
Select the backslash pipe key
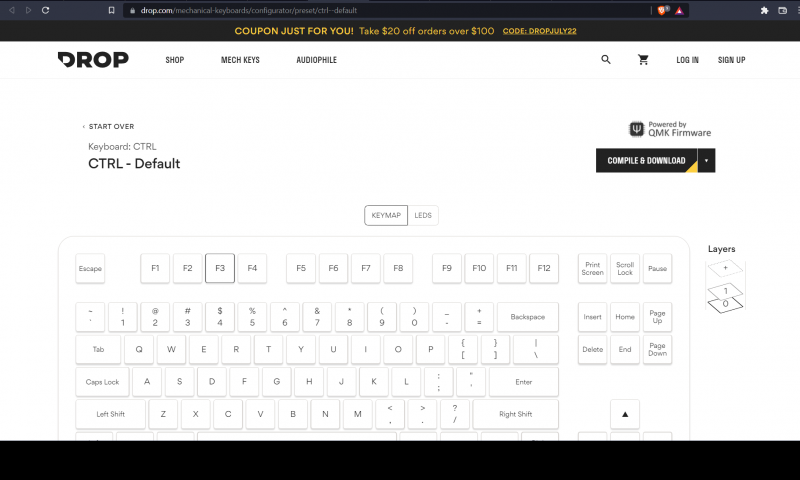[x=536, y=349]
